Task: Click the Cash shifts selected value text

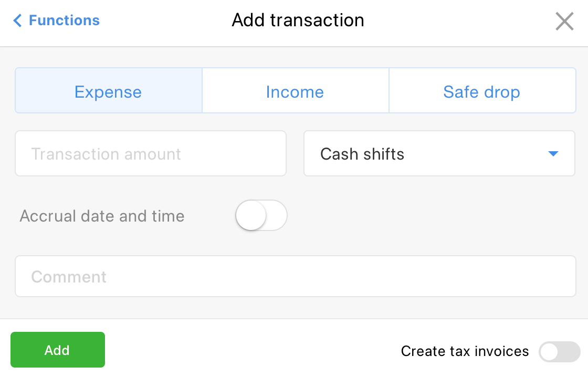Action: 362,154
